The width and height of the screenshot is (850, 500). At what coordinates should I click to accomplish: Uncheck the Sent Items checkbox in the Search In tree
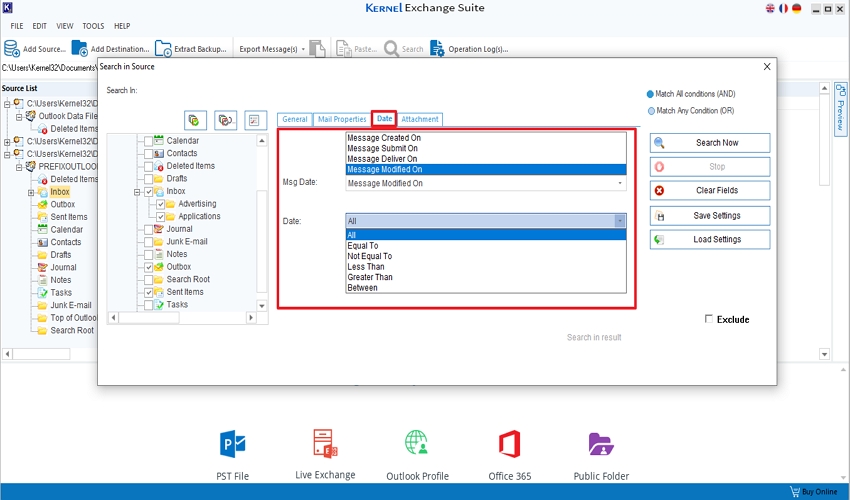tap(149, 292)
